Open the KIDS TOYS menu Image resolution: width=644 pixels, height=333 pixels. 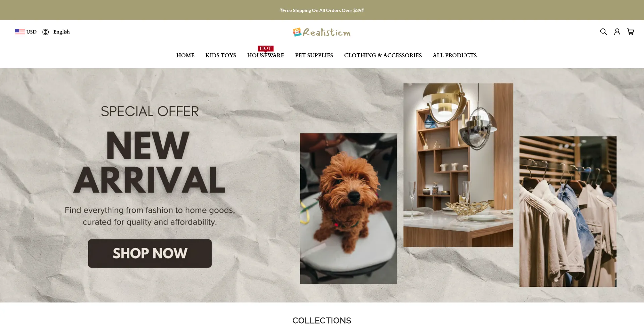tap(221, 55)
